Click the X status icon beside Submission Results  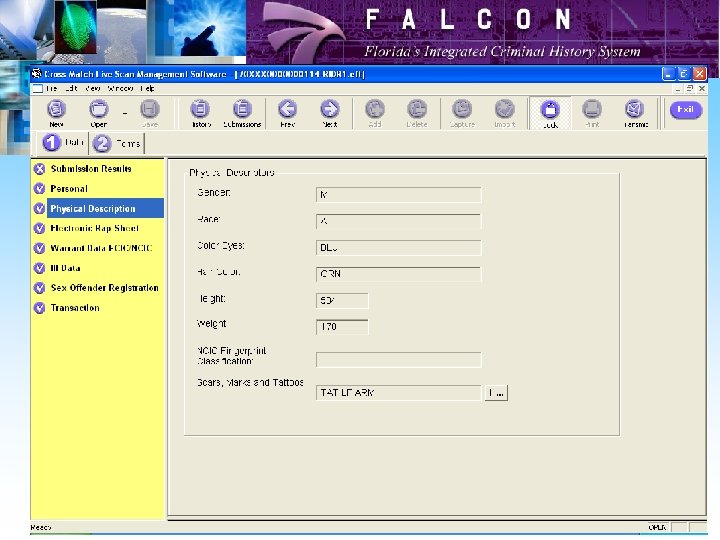(39, 169)
